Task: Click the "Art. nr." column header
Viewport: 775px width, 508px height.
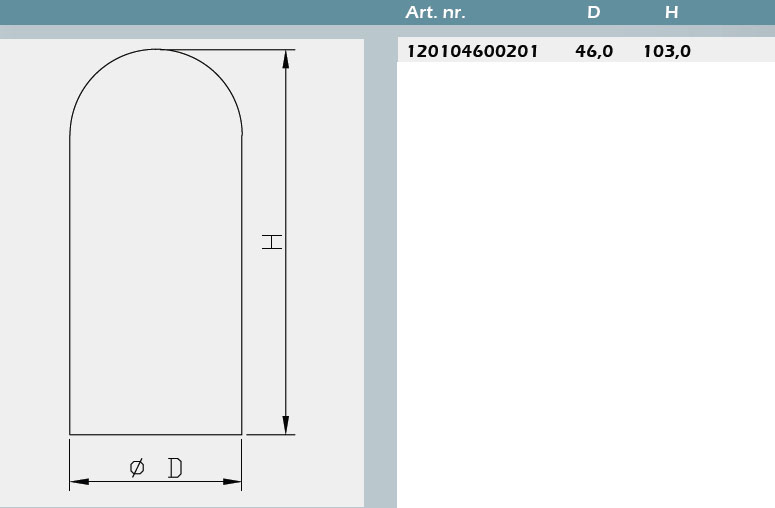Action: pyautogui.click(x=435, y=13)
